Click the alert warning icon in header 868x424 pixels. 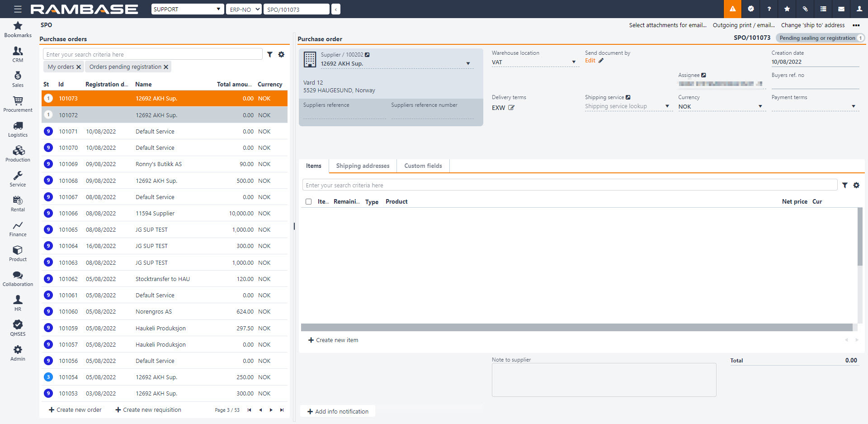click(732, 9)
